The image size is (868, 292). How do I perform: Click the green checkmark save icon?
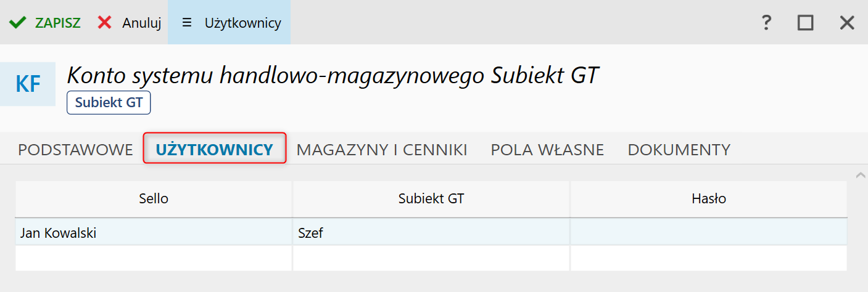pyautogui.click(x=17, y=23)
